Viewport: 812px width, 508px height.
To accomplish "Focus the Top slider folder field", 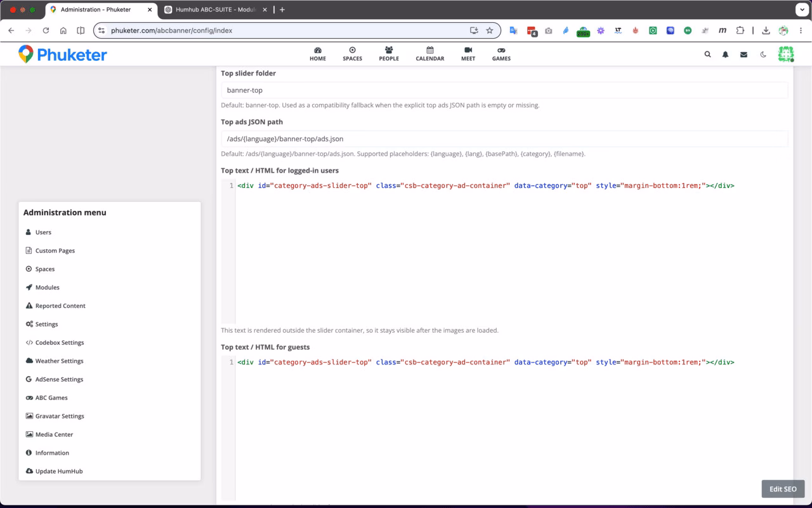I will point(504,90).
